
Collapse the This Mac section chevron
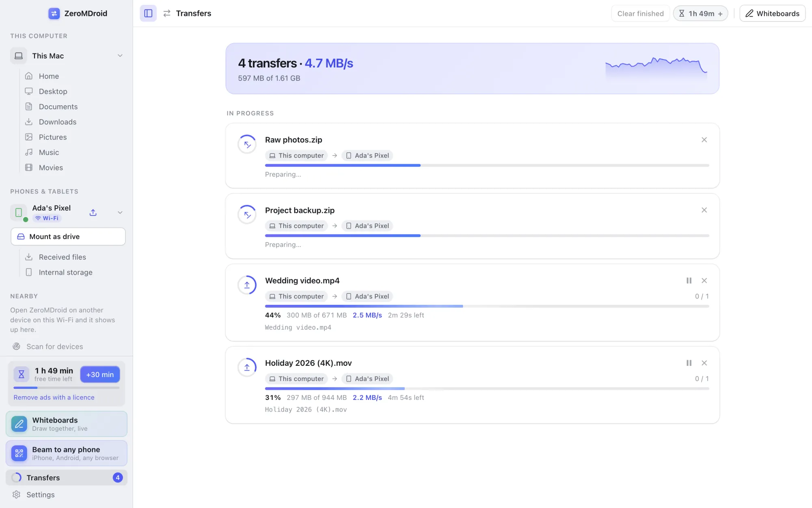[120, 56]
